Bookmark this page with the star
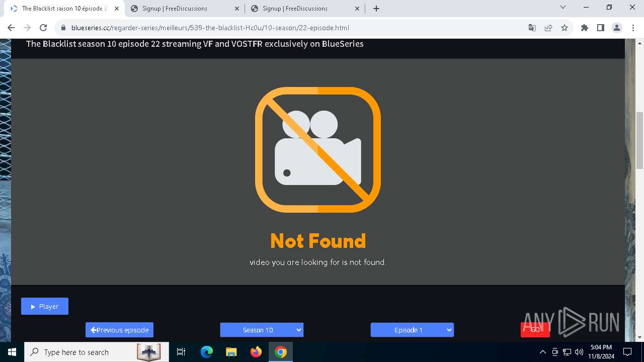Screen dimensions: 644x362 coord(565,28)
